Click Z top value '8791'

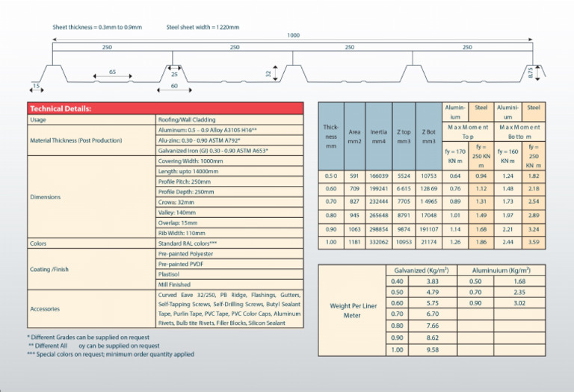point(404,216)
